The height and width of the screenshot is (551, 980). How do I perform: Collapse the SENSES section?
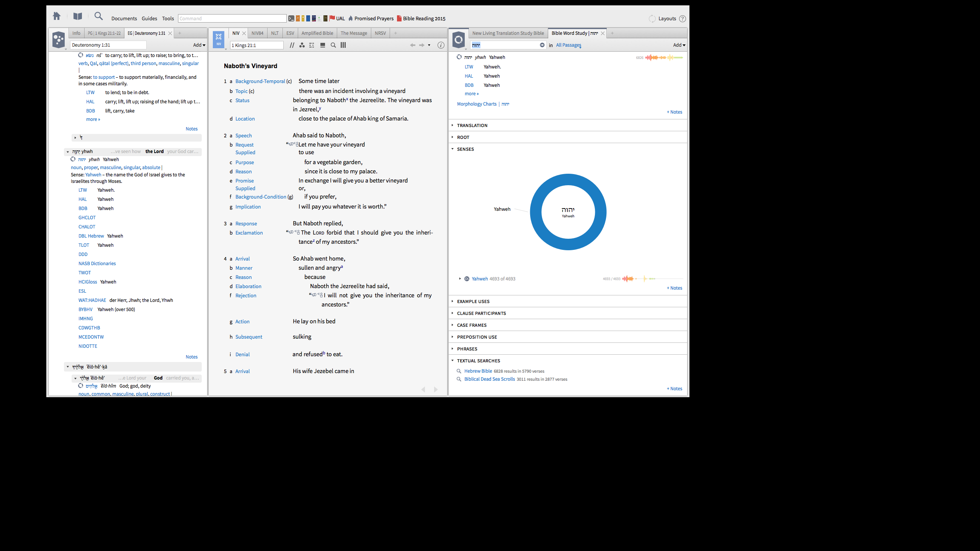(465, 149)
